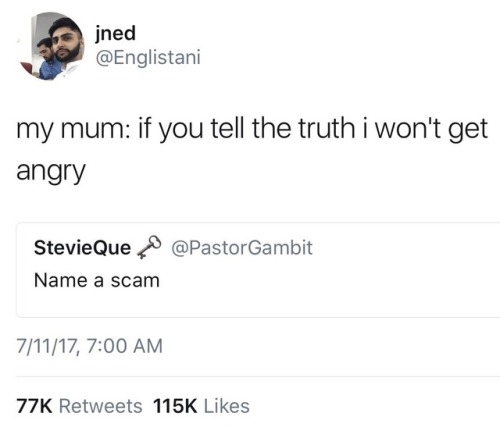Click the word Likes label
500x431 pixels.
227,406
